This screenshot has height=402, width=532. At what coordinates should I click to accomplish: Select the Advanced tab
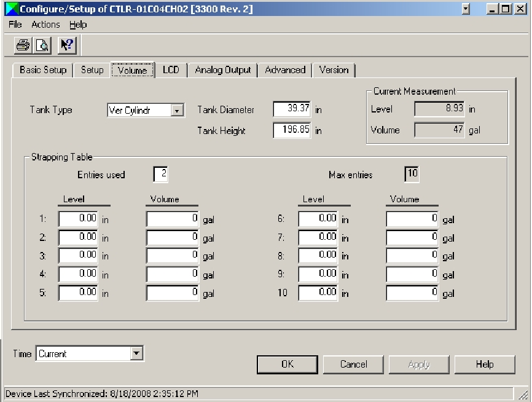pos(285,70)
